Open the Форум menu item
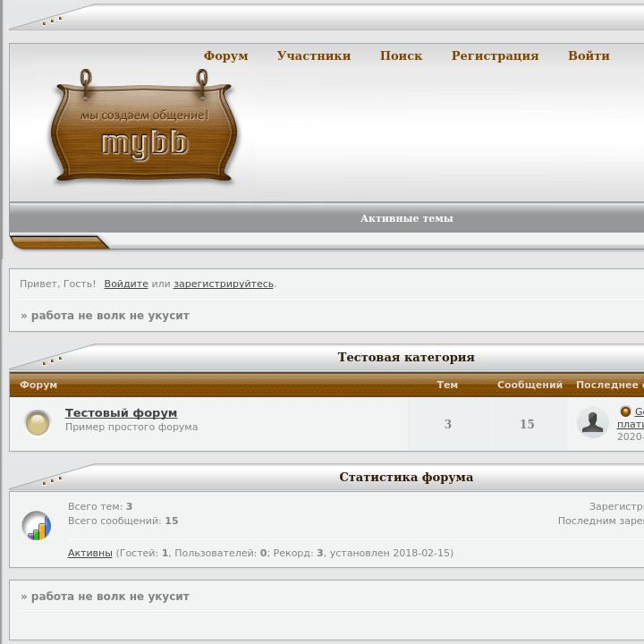644x644 pixels. (x=226, y=55)
